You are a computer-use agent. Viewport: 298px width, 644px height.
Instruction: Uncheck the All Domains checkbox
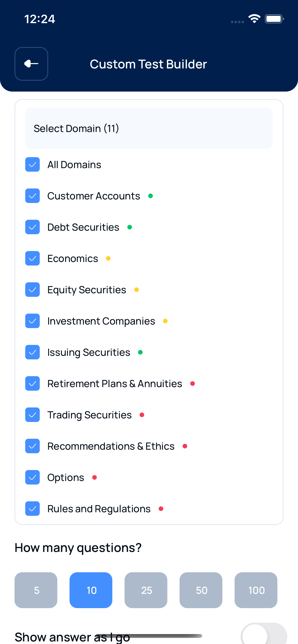(32, 165)
